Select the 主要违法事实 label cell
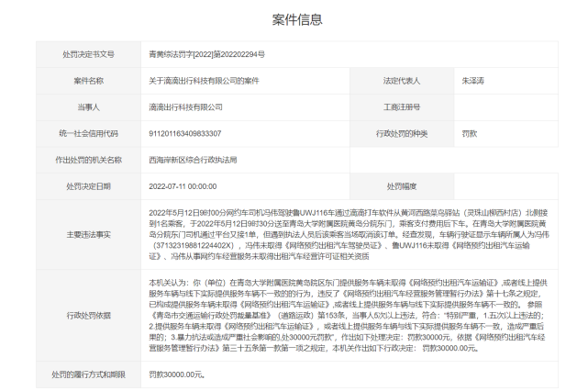The image size is (588, 391). pos(90,232)
